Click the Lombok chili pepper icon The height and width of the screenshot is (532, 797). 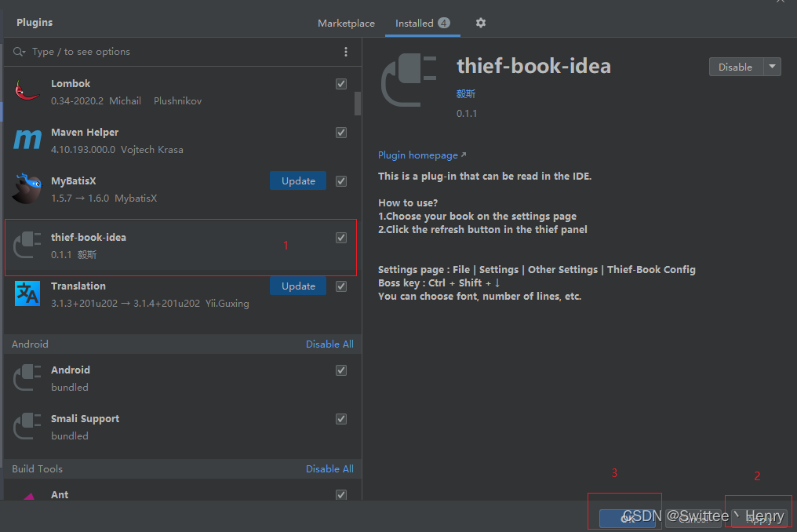(27, 90)
